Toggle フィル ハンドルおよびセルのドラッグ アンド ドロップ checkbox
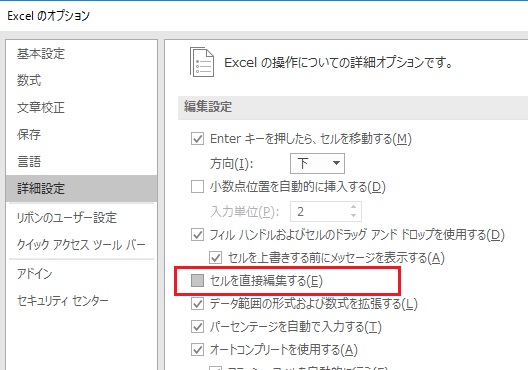 197,235
